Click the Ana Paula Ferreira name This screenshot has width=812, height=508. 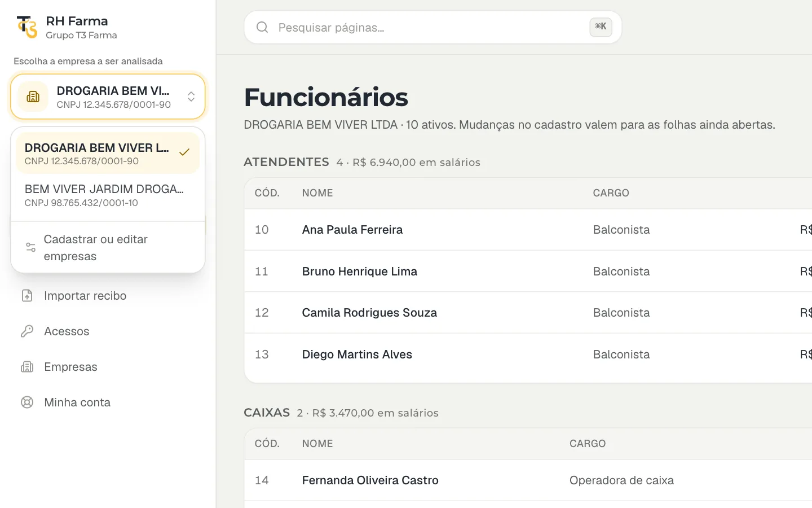352,230
